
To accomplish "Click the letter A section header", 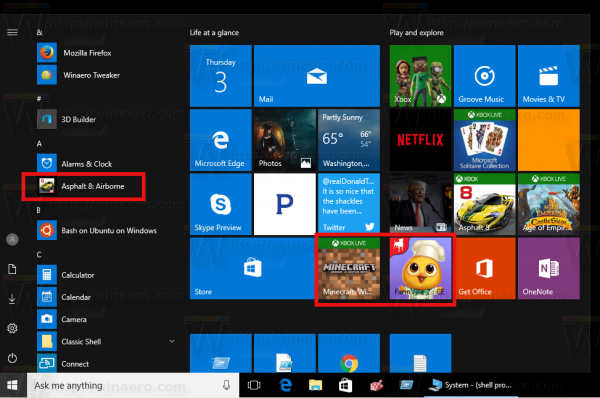I will pos(39,144).
